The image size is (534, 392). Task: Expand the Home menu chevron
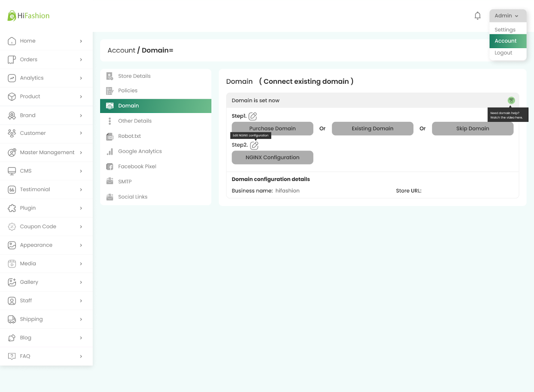pos(81,41)
